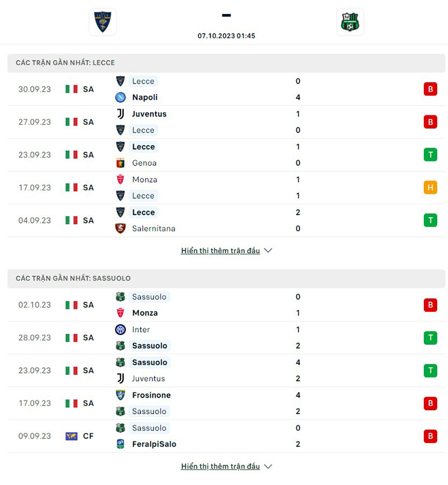Click the Salernitana club logo
The width and height of the screenshot is (448, 485).
click(x=120, y=228)
